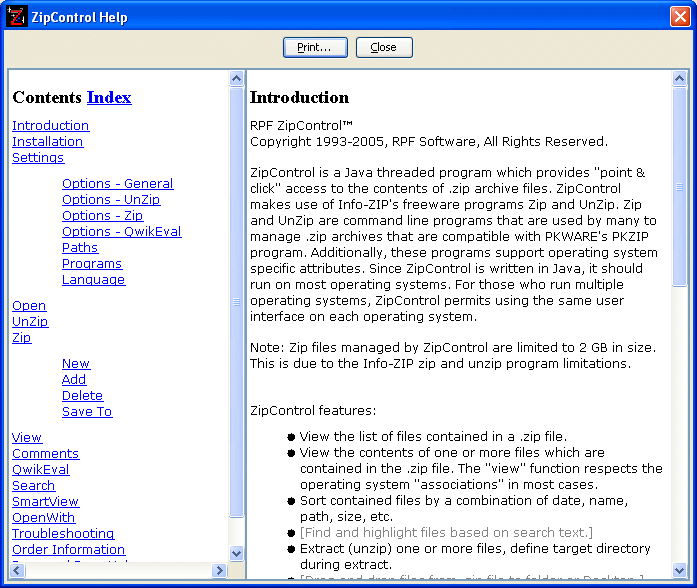Open the View topic link
This screenshot has width=697, height=588.
tap(27, 438)
